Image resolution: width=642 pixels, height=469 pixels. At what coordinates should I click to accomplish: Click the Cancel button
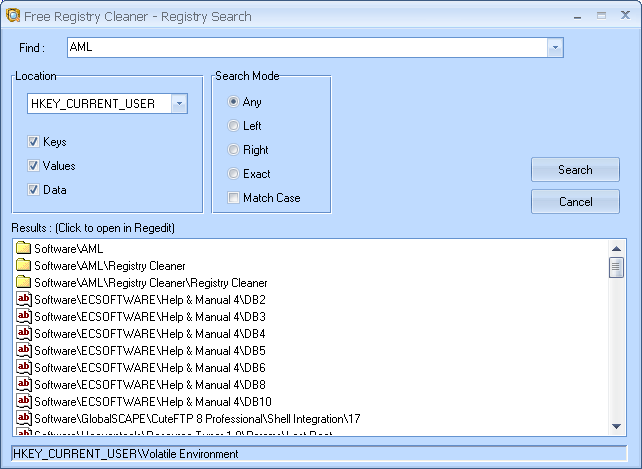[575, 202]
